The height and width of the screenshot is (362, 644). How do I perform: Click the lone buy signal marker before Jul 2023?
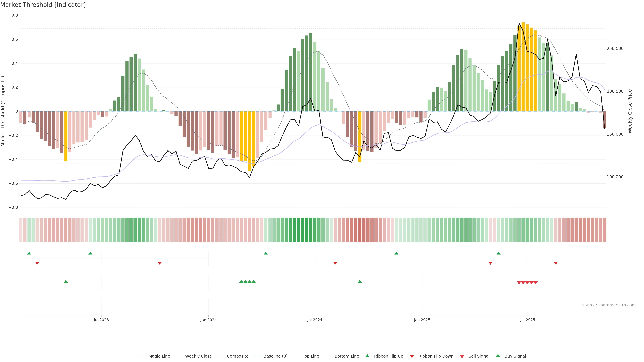click(x=66, y=282)
